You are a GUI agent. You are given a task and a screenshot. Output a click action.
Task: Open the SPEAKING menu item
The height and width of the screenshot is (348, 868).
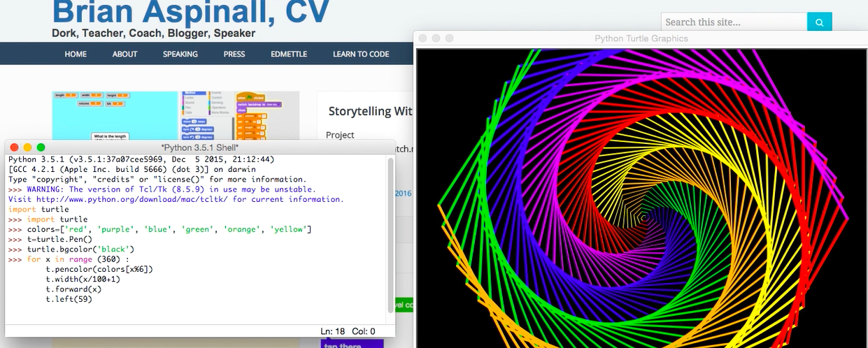(180, 54)
